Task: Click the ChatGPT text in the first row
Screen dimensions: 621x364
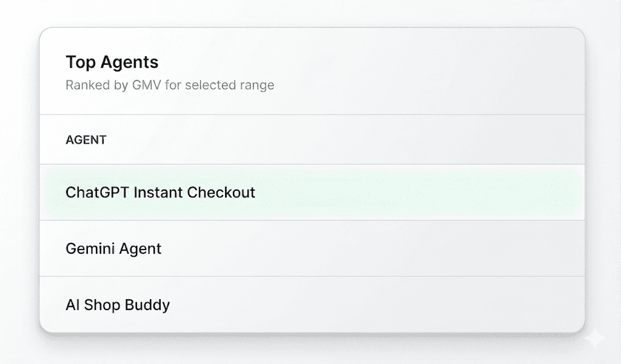Action: (x=98, y=192)
